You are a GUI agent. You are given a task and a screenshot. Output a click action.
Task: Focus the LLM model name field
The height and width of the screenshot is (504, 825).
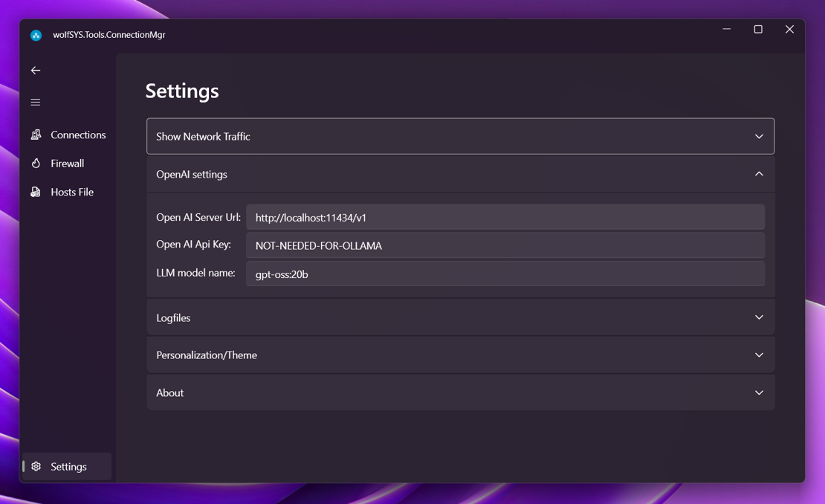(x=505, y=274)
